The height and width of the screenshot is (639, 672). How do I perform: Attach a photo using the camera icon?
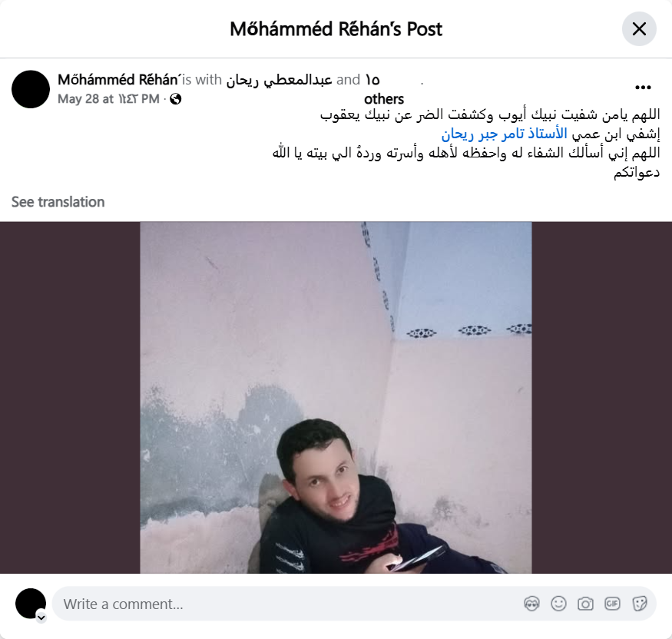585,604
